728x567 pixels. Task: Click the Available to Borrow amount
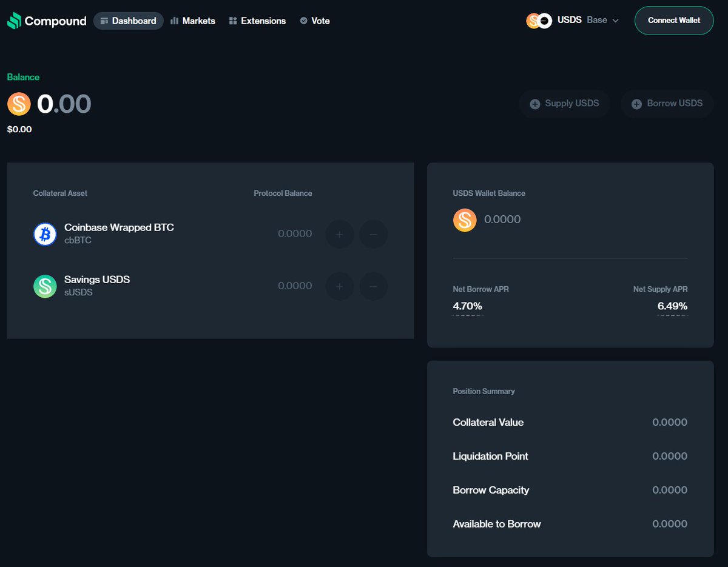670,524
